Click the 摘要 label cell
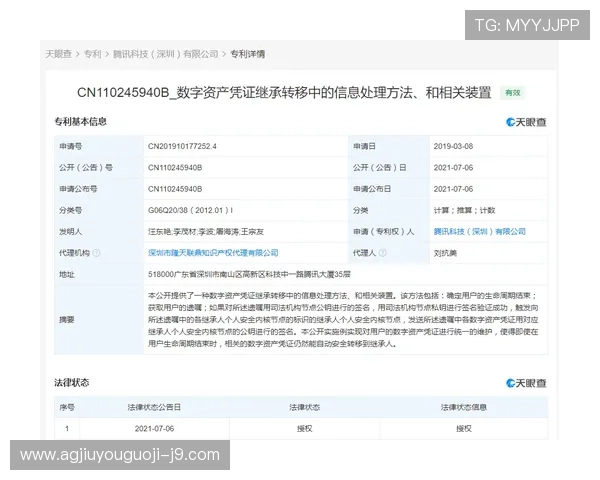600x480 pixels. click(x=99, y=320)
